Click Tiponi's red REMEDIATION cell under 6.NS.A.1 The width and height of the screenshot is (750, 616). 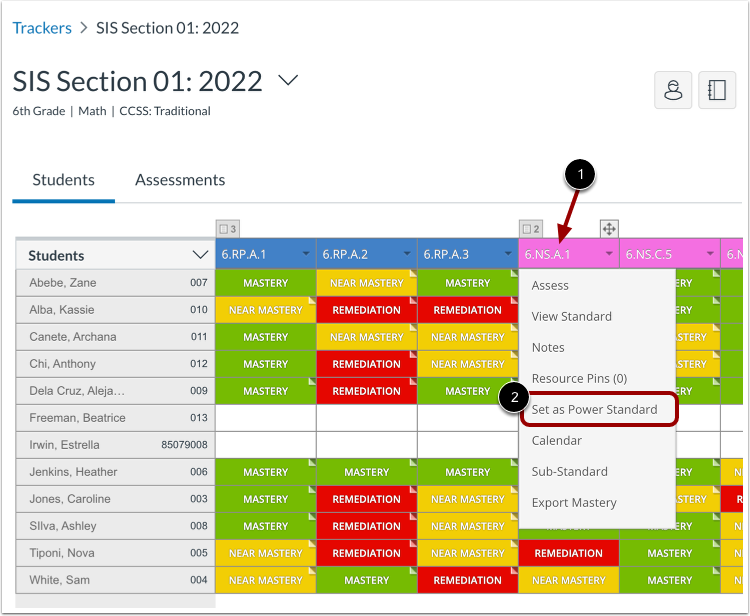(569, 553)
